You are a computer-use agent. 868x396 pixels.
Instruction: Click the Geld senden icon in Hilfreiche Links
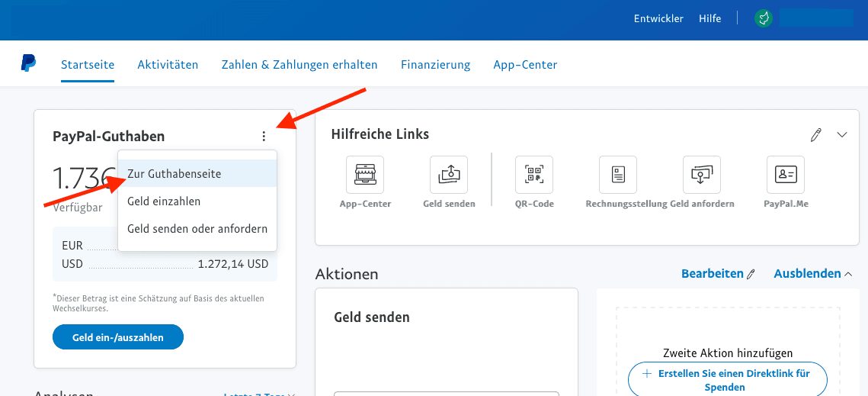(x=449, y=175)
